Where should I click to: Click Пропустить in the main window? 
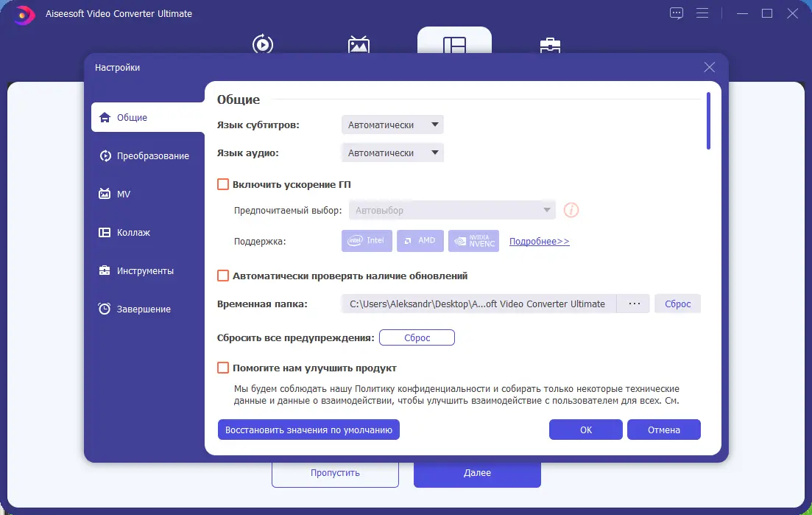(335, 473)
